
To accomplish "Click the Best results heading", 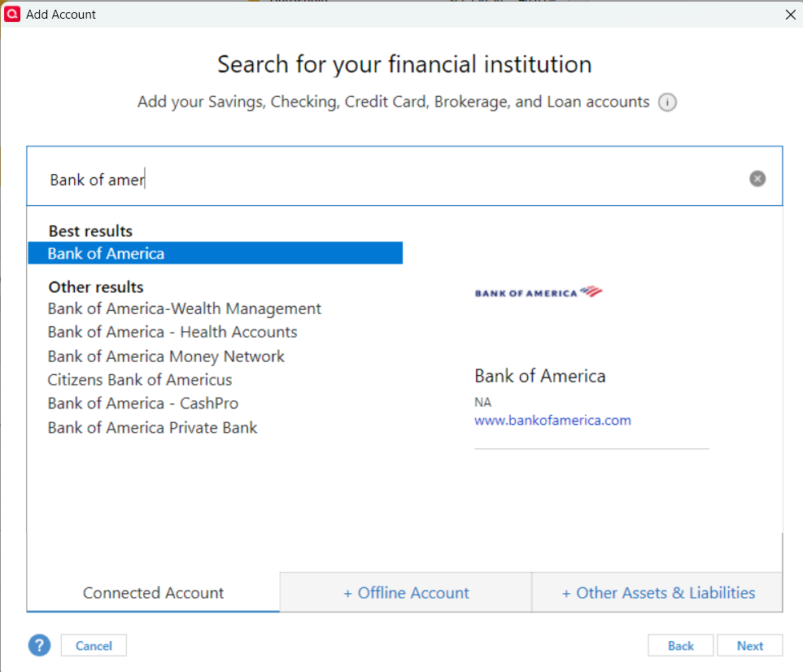I will pyautogui.click(x=90, y=231).
